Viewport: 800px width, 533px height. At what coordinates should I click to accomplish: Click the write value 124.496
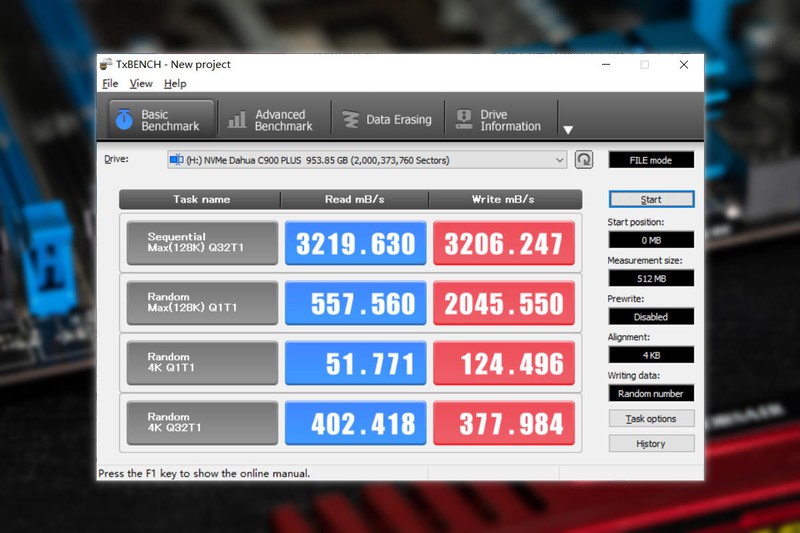504,363
